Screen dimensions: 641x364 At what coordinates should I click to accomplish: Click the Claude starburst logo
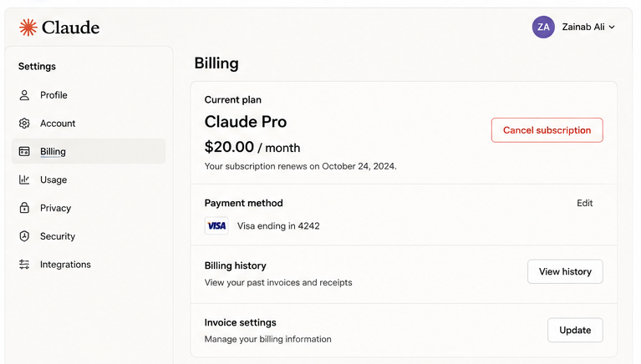coord(28,28)
